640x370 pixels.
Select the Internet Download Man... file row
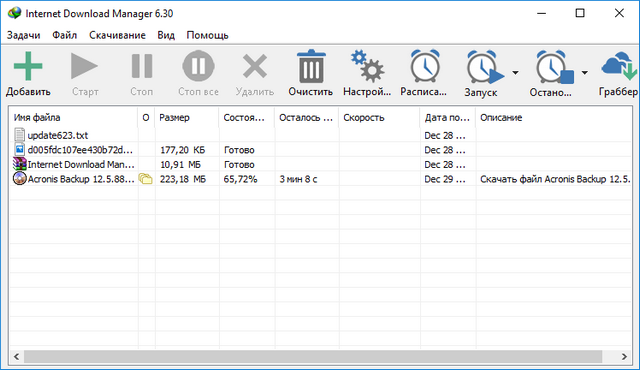[x=320, y=164]
